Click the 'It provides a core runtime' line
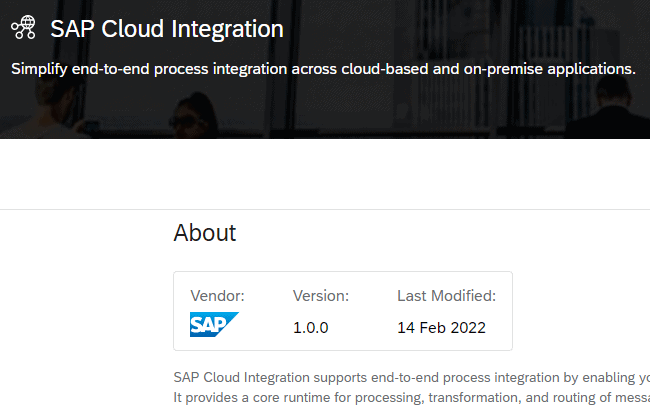 click(x=412, y=397)
